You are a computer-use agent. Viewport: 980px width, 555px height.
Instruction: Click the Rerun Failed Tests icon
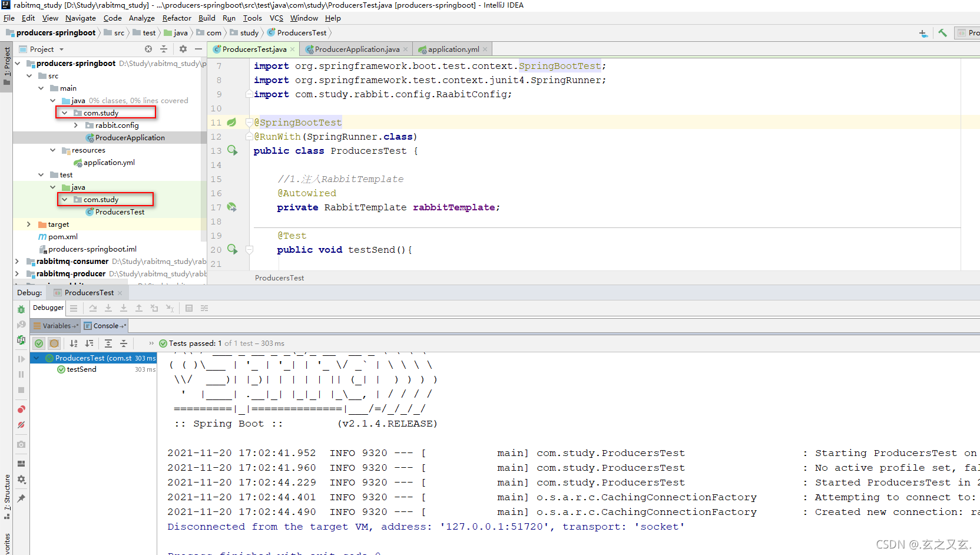(21, 325)
